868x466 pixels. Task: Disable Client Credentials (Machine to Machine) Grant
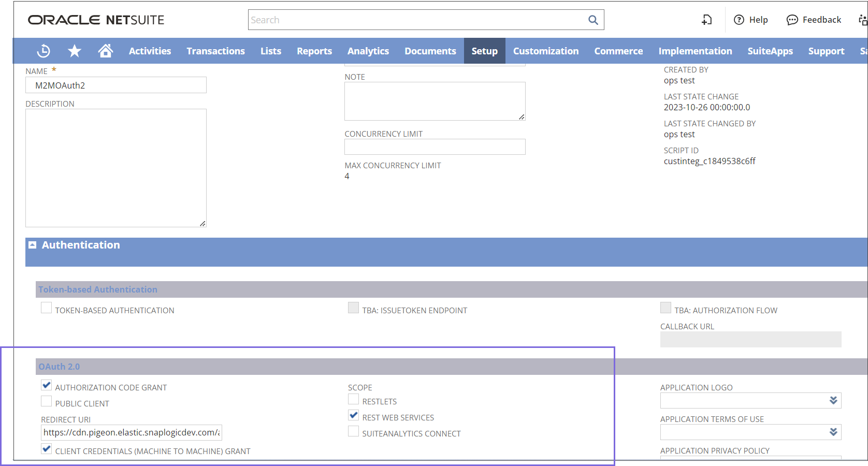(x=46, y=448)
